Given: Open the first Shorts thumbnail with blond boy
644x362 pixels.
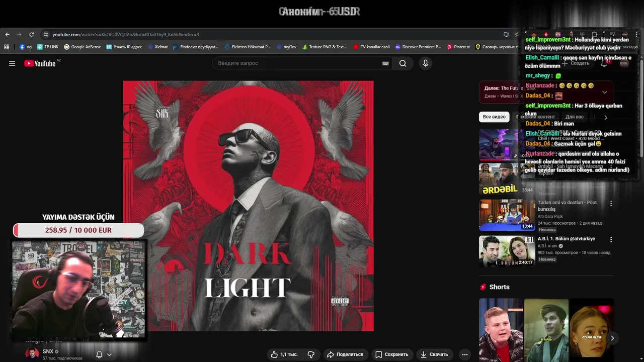Looking at the screenshot, I should coord(501,330).
